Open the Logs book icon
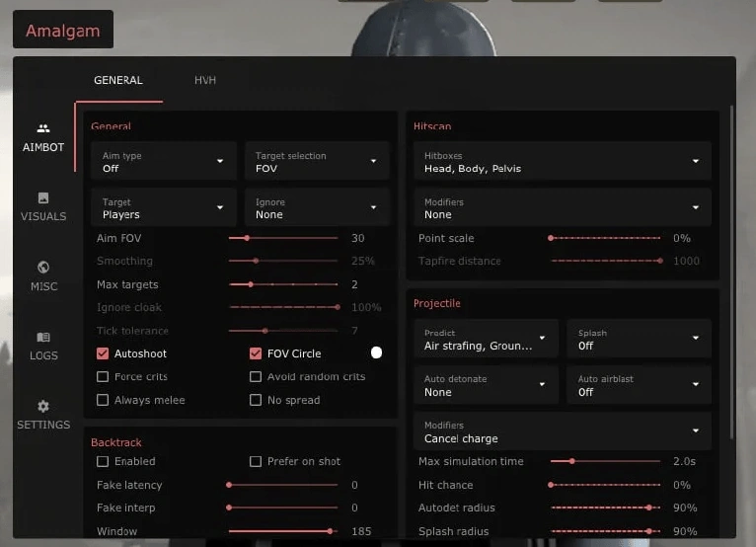The width and height of the screenshot is (756, 547). pyautogui.click(x=43, y=337)
